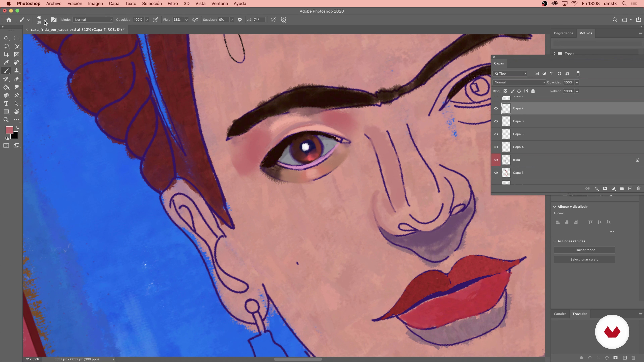Filter layers by text type icon
Viewport: 644px width, 362px height.
pos(552,74)
